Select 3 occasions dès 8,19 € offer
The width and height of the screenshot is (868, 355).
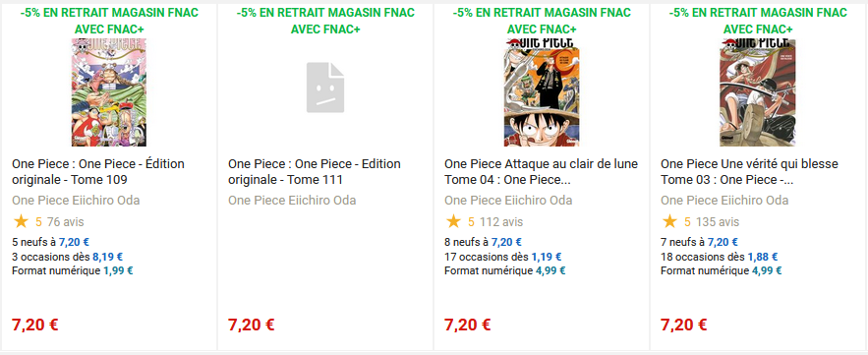click(68, 257)
